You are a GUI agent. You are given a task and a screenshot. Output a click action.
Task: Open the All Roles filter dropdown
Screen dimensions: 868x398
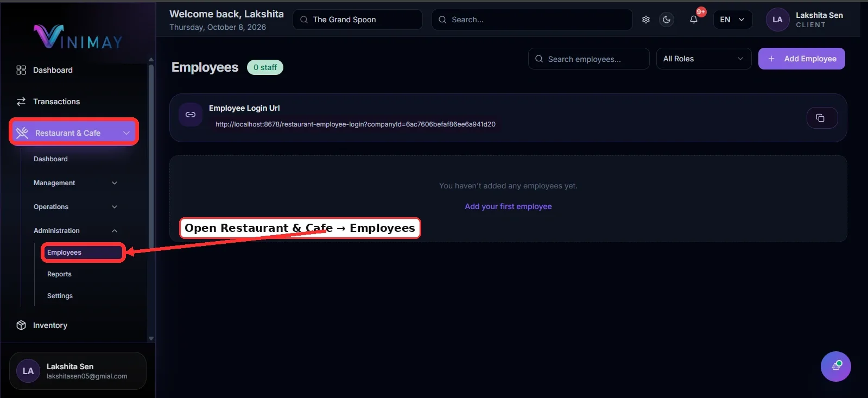pos(704,59)
